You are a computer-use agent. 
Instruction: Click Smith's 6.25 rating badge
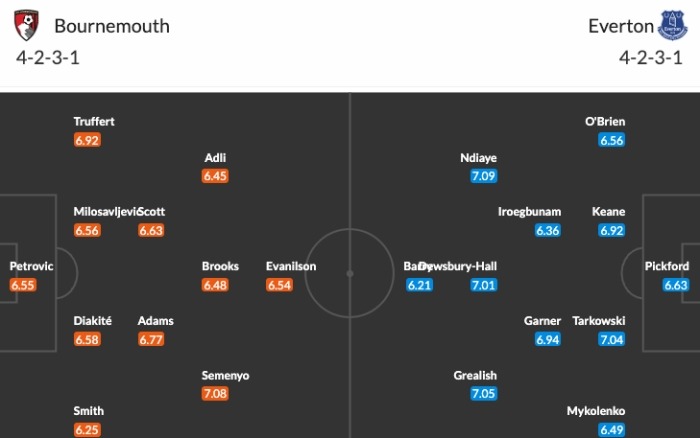coord(87,430)
